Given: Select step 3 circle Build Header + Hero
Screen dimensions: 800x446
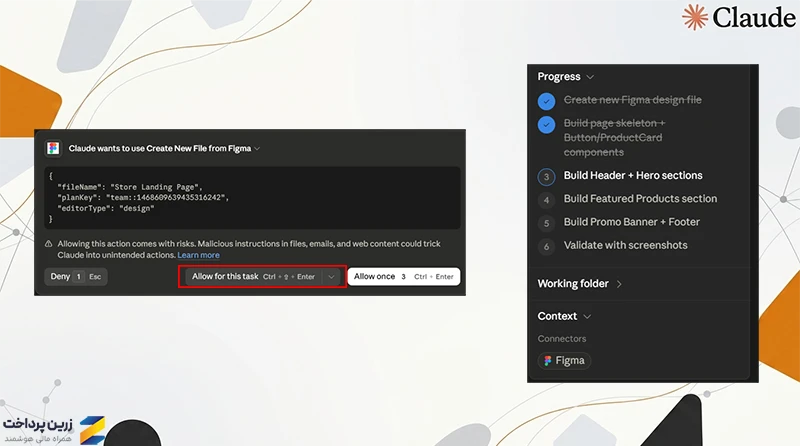Looking at the screenshot, I should pos(546,177).
